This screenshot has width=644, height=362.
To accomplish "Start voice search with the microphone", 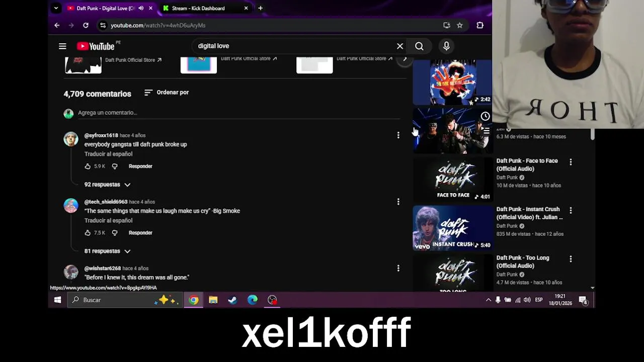I will pos(446,46).
